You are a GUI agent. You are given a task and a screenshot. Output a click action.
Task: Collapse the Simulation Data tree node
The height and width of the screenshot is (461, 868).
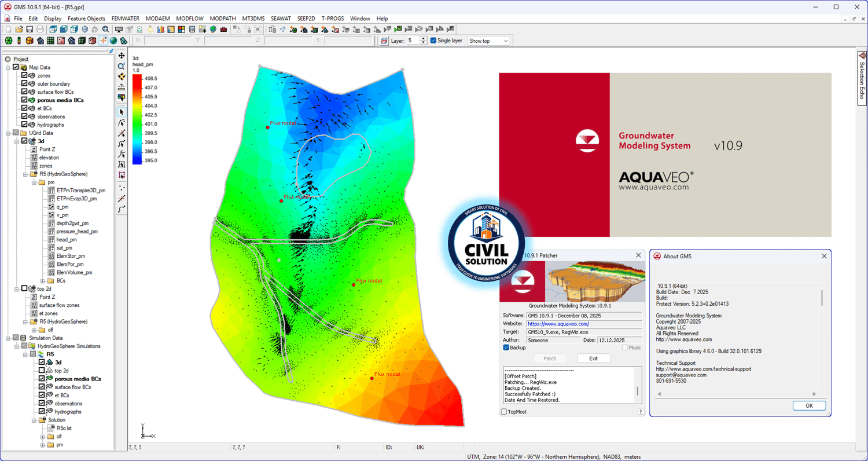click(8, 338)
